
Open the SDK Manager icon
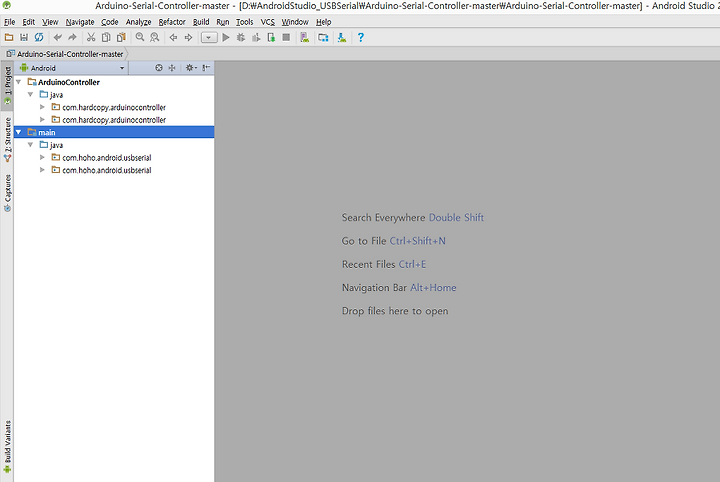[x=342, y=38]
